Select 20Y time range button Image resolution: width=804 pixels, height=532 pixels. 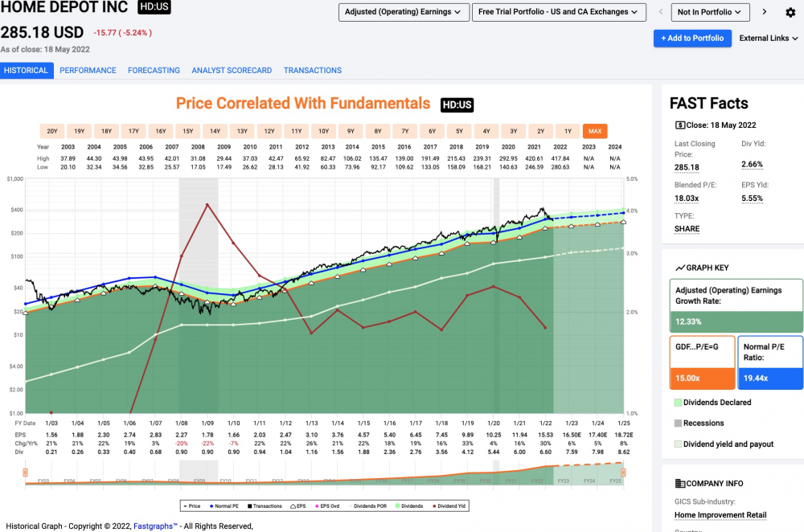coord(51,131)
